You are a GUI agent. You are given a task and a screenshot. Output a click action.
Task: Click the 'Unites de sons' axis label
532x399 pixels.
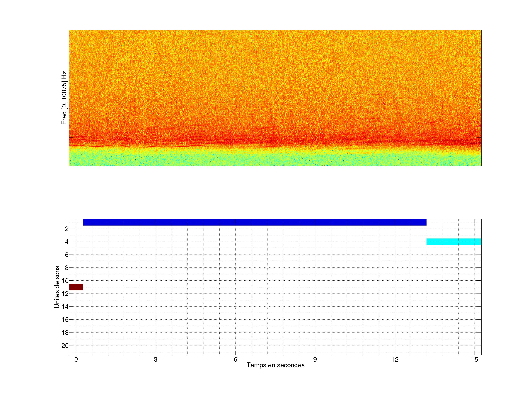[57, 287]
